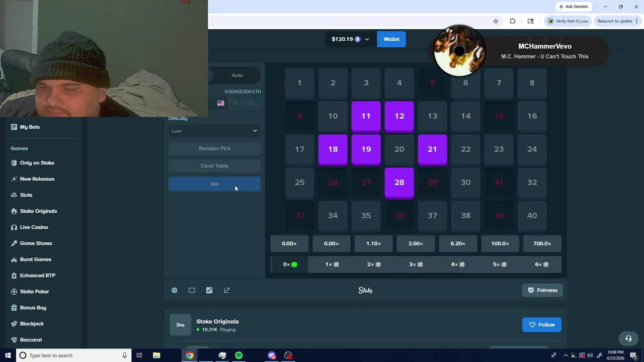Toggle theatre mode icon below the game
644x362 pixels.
pyautogui.click(x=192, y=290)
